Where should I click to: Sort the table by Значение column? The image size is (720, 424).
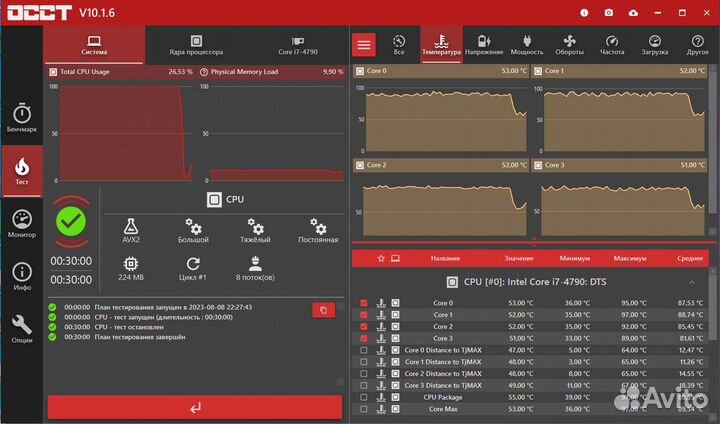519,259
